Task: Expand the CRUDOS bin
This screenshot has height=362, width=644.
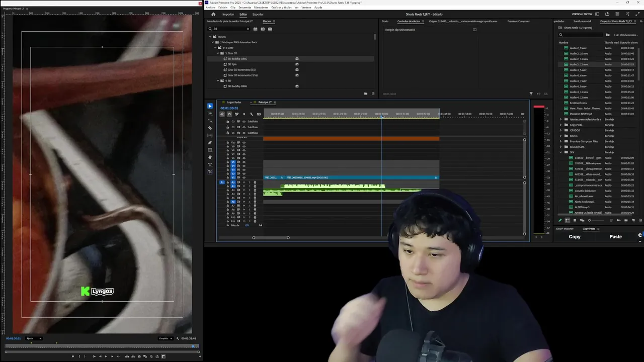Action: click(561, 130)
